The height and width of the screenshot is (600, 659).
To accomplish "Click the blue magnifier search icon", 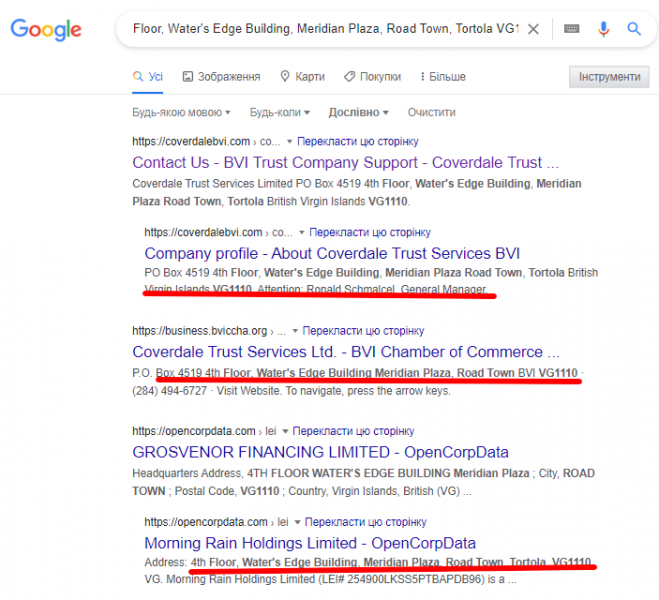I will (634, 29).
